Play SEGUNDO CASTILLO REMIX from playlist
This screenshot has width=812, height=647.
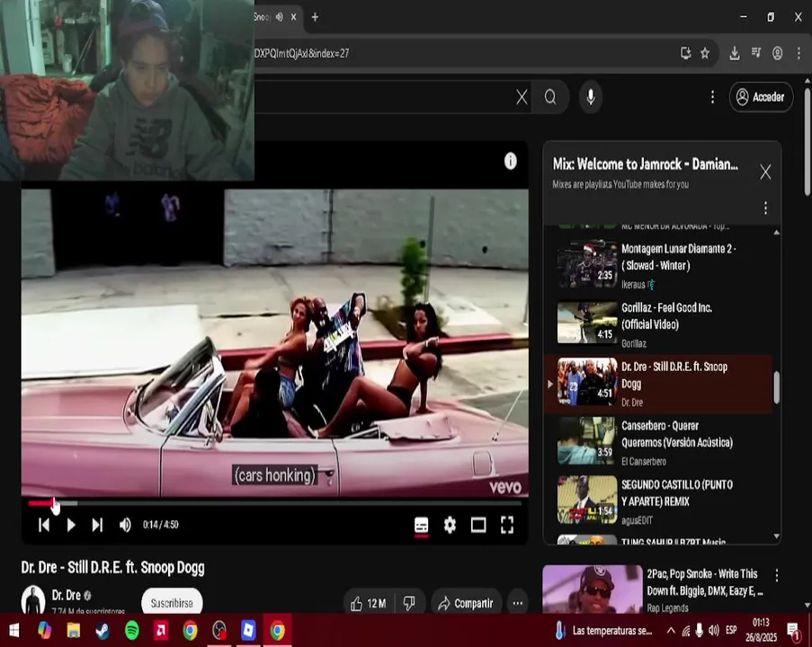657,501
